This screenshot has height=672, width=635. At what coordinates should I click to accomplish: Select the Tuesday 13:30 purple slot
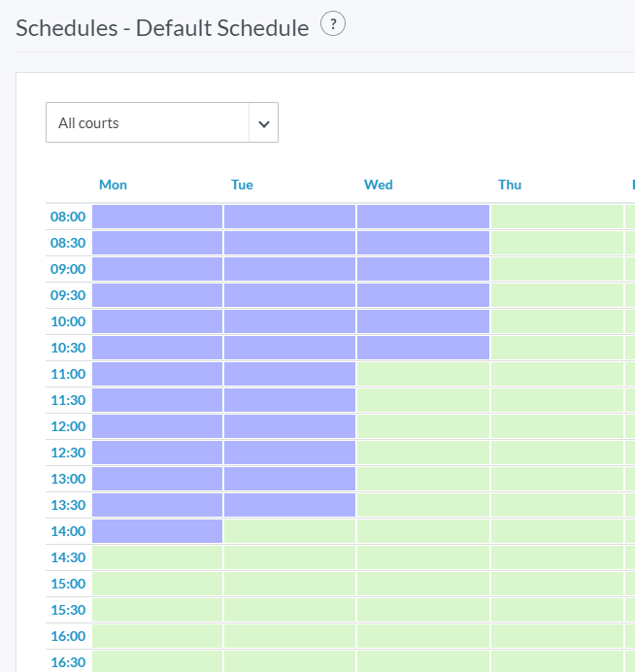[289, 505]
